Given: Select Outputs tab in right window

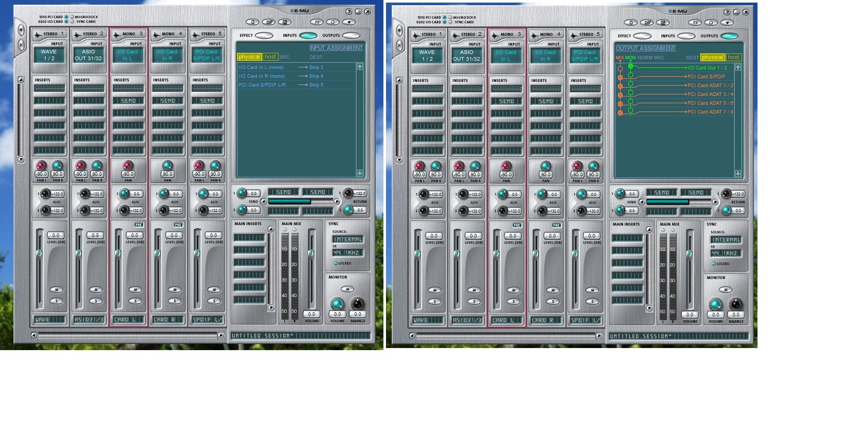Looking at the screenshot, I should tap(729, 36).
